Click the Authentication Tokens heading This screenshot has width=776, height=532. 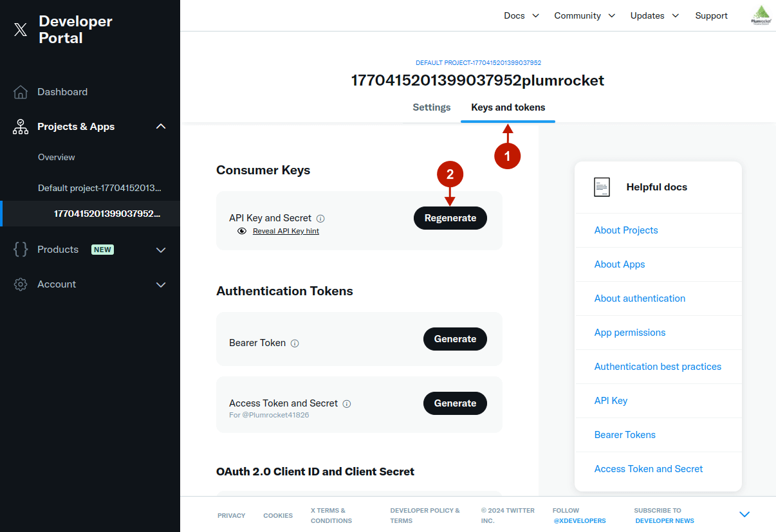click(x=284, y=291)
